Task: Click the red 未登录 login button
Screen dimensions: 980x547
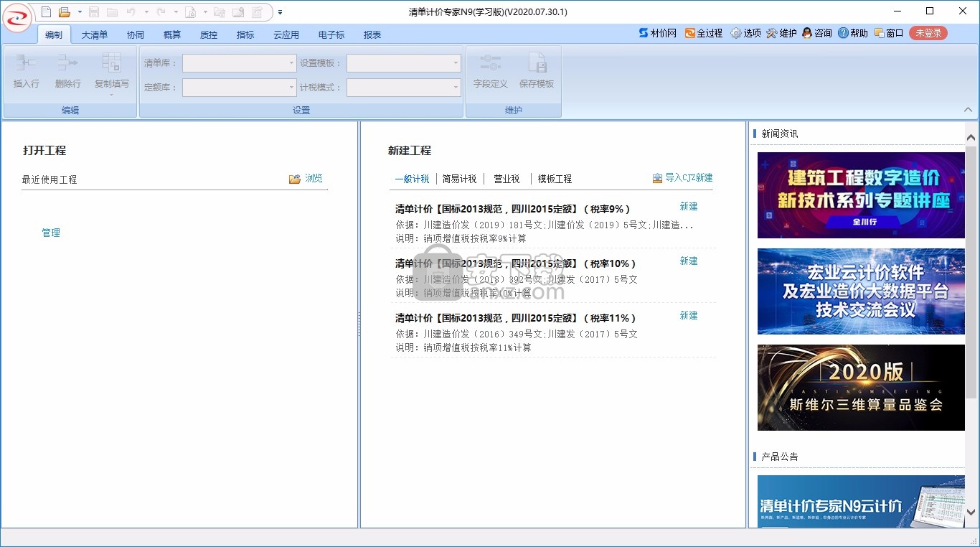Action: [x=928, y=33]
